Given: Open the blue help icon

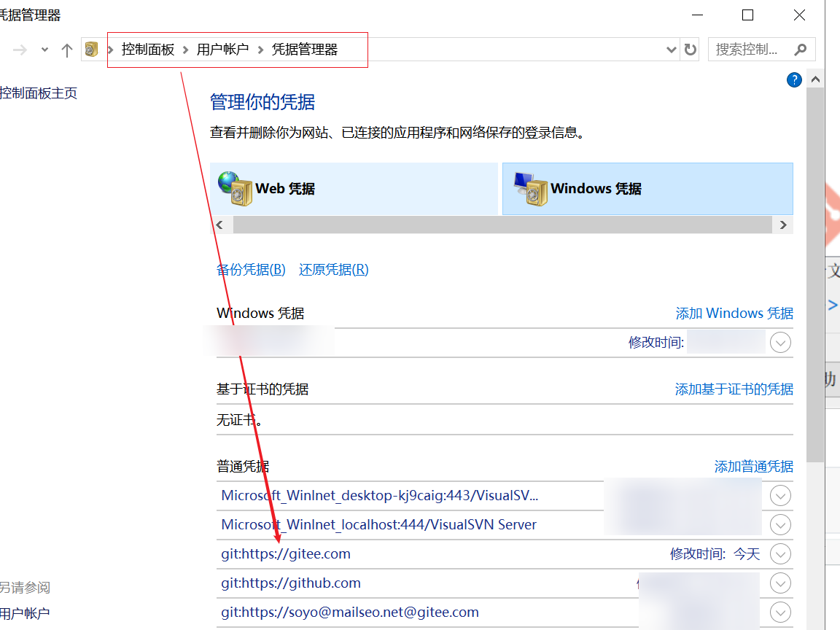Looking at the screenshot, I should [794, 79].
